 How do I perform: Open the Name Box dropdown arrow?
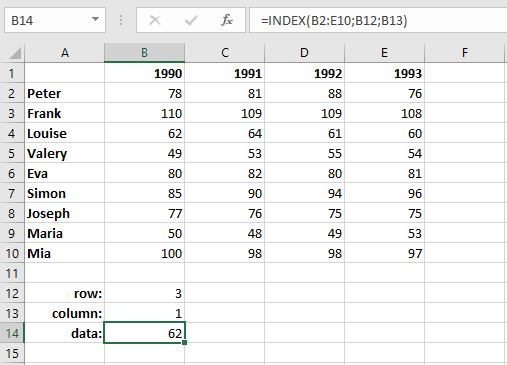tap(95, 19)
